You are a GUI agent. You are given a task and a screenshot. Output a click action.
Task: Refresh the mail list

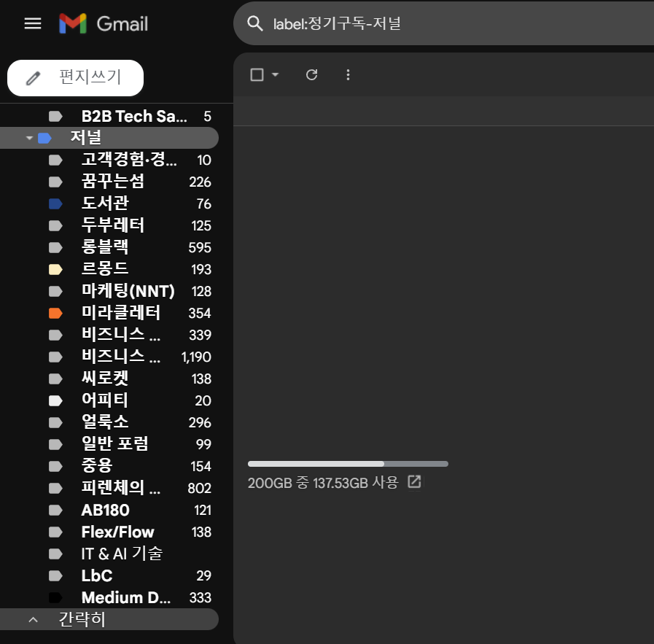click(311, 74)
